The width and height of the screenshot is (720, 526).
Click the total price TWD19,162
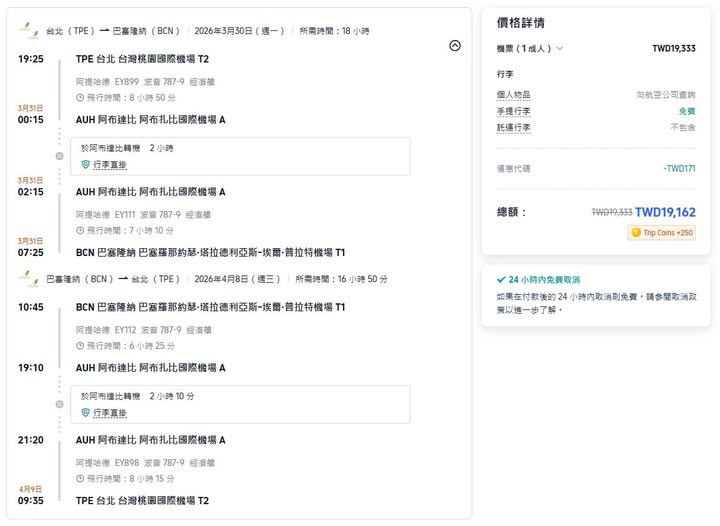point(665,212)
